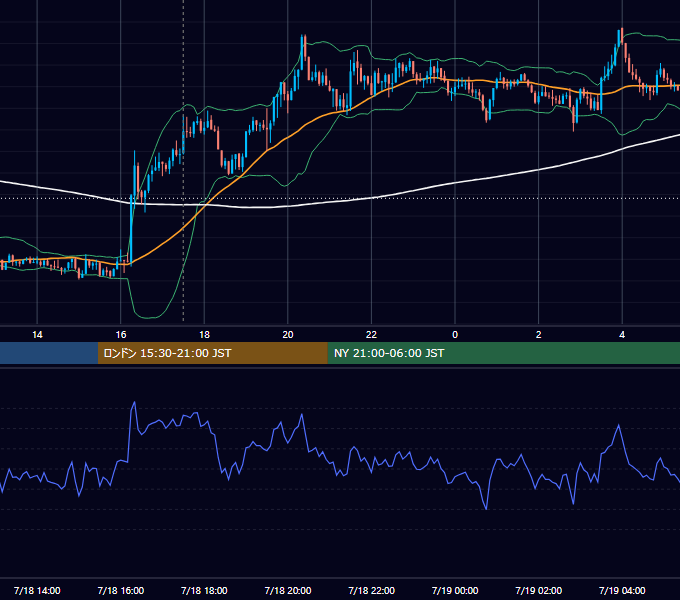Image resolution: width=680 pixels, height=600 pixels.
Task: Click the NY 21:00-06:00 JST session bar
Action: point(503,353)
